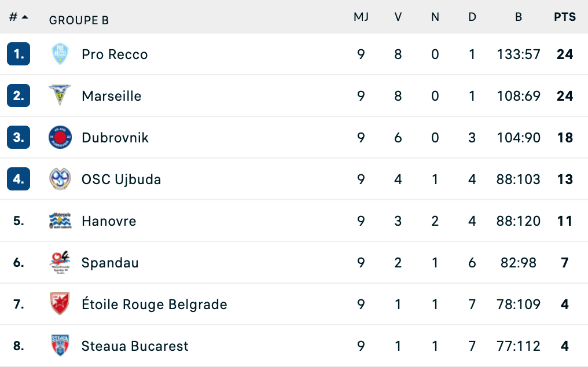Sort table by PTS column header
This screenshot has height=367, width=588.
(565, 17)
